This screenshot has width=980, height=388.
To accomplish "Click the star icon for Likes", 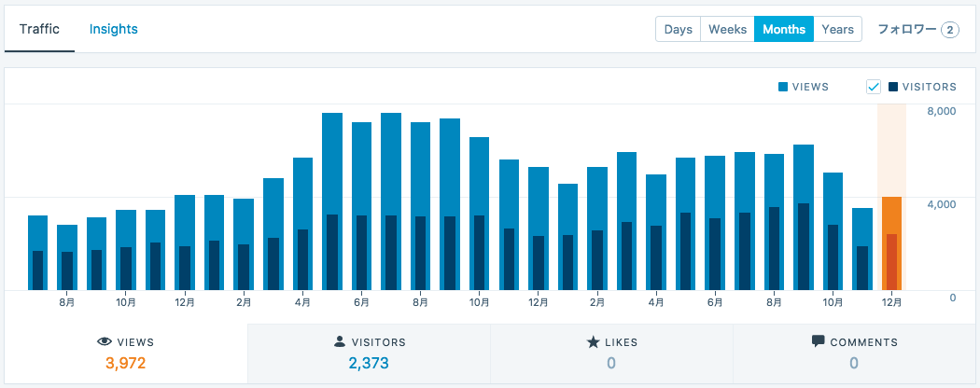I will (x=593, y=342).
